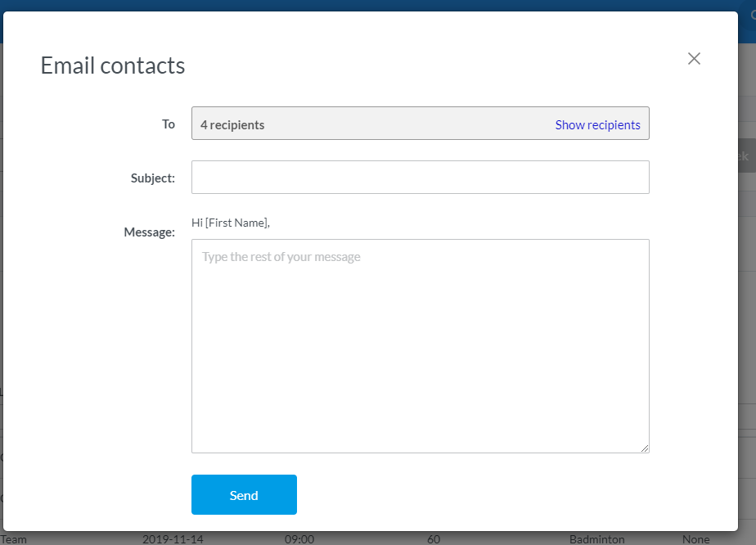Click the 60 duration cell
Screen dimensions: 756x545
coord(433,539)
